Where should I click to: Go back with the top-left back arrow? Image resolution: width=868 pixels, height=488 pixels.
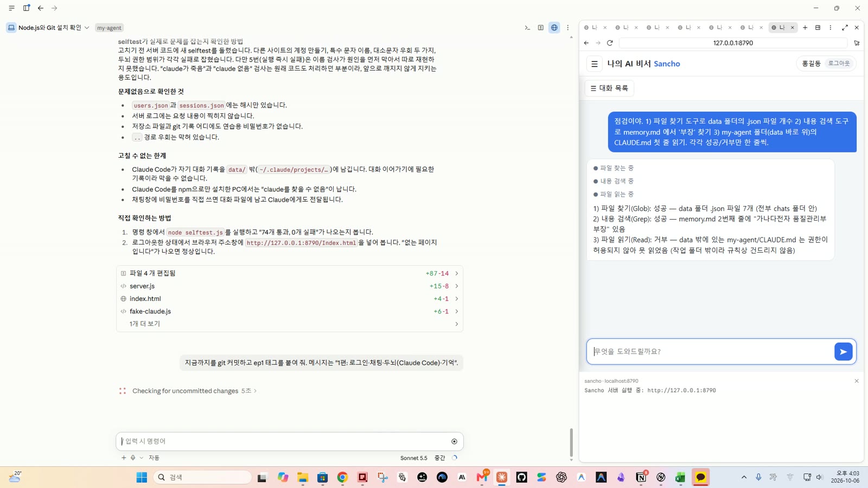click(41, 8)
